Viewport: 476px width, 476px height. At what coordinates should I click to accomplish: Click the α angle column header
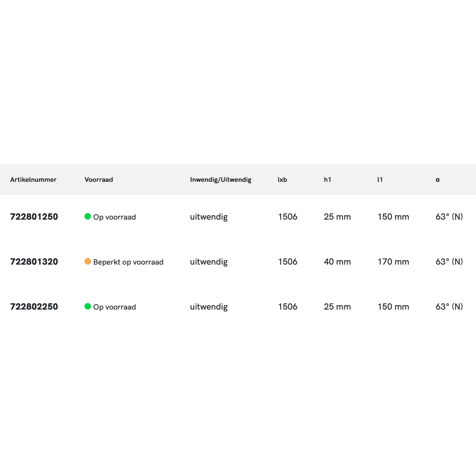pos(437,179)
